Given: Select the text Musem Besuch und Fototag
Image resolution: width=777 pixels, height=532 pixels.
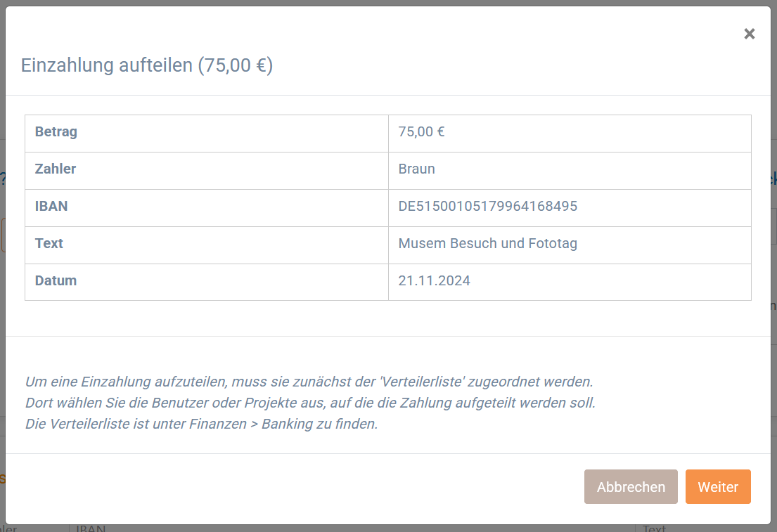Looking at the screenshot, I should pos(487,243).
